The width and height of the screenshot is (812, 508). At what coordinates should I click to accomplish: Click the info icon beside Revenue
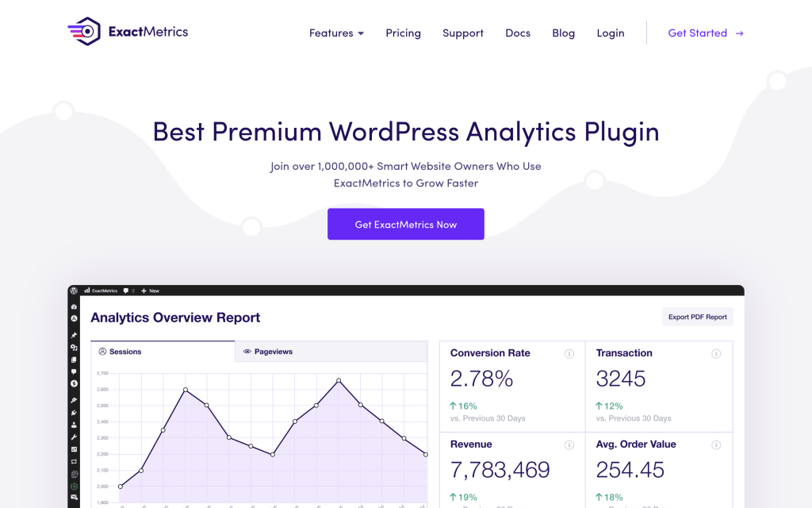(x=569, y=444)
